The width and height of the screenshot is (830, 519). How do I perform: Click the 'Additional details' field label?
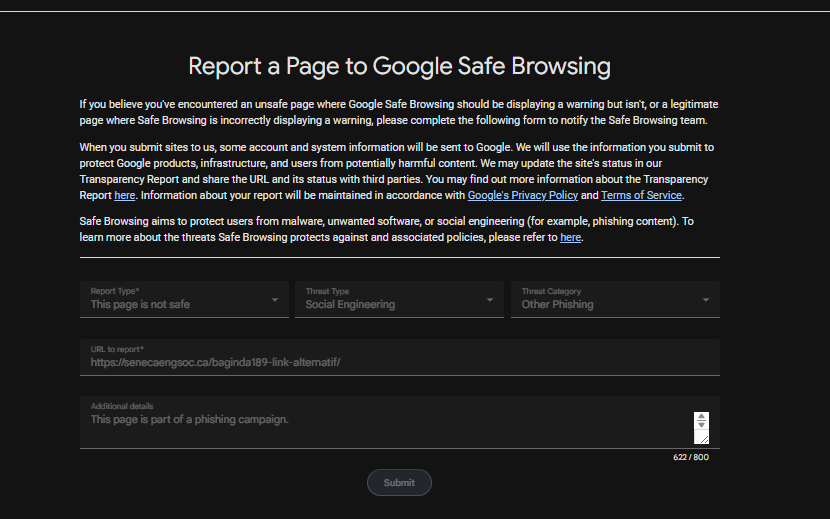coord(122,406)
